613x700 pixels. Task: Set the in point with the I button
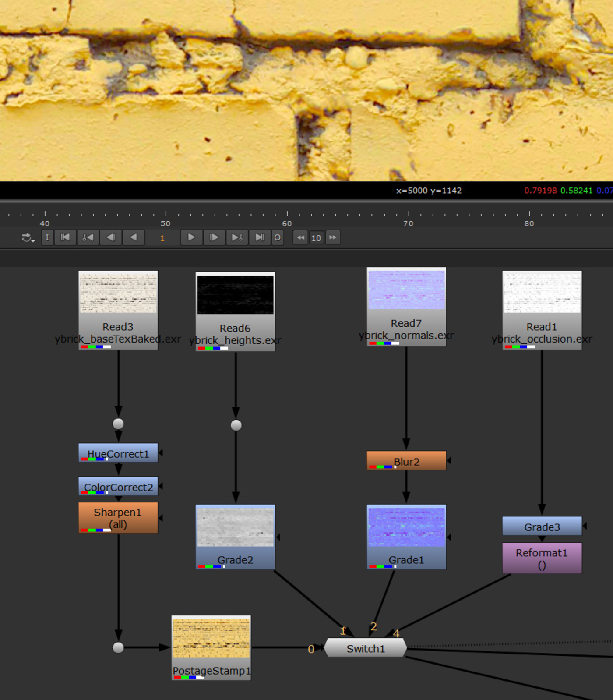pos(47,237)
